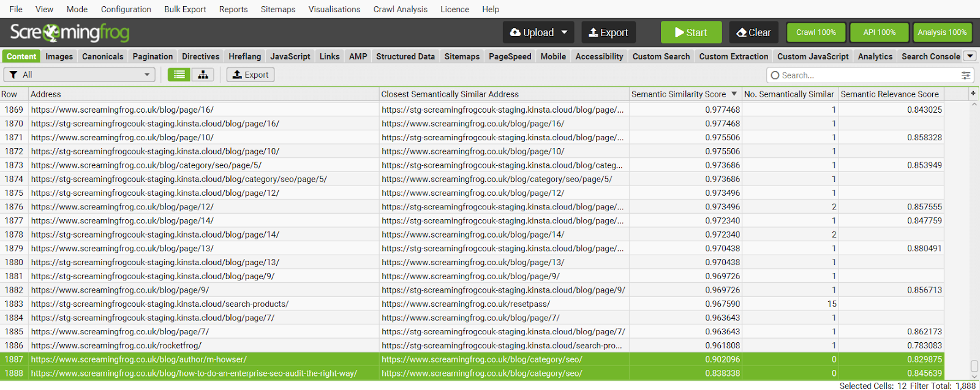The width and height of the screenshot is (980, 390).
Task: Click No. Semantically Similar column header
Action: pos(789,94)
